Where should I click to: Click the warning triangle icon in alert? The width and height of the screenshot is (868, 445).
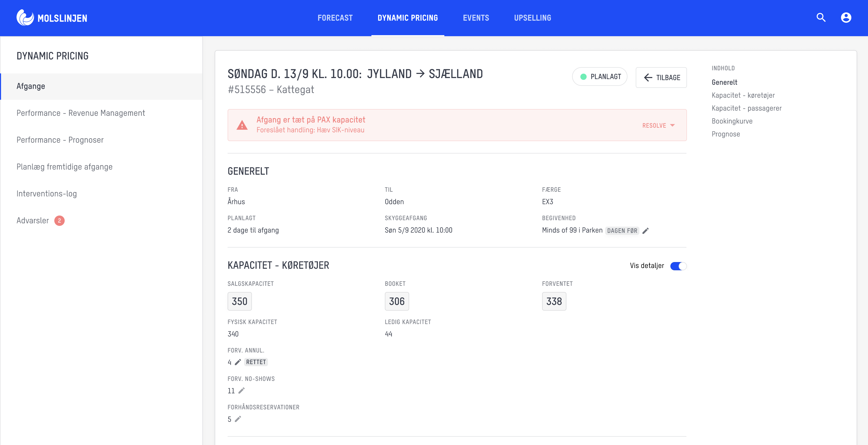tap(242, 125)
